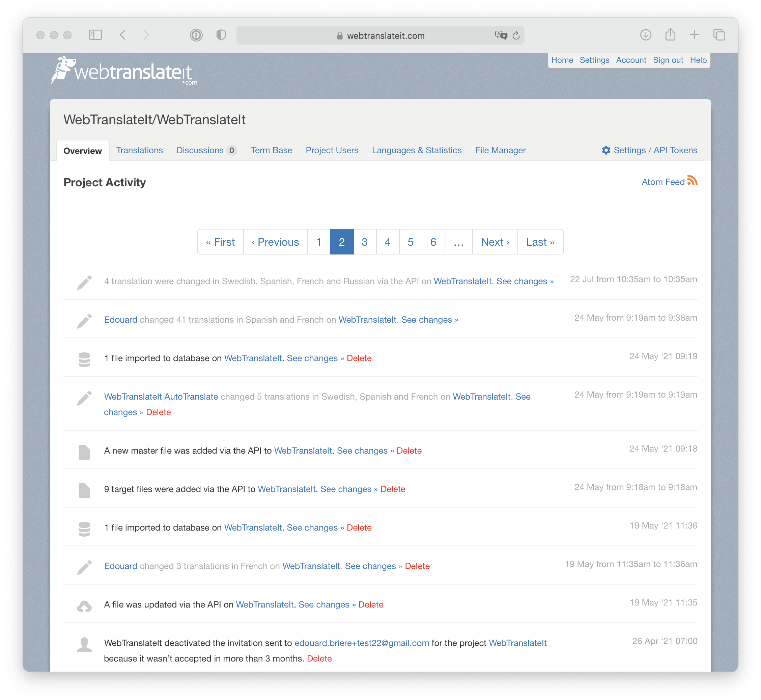
Task: Reload the page with refresh icon
Action: pos(516,35)
